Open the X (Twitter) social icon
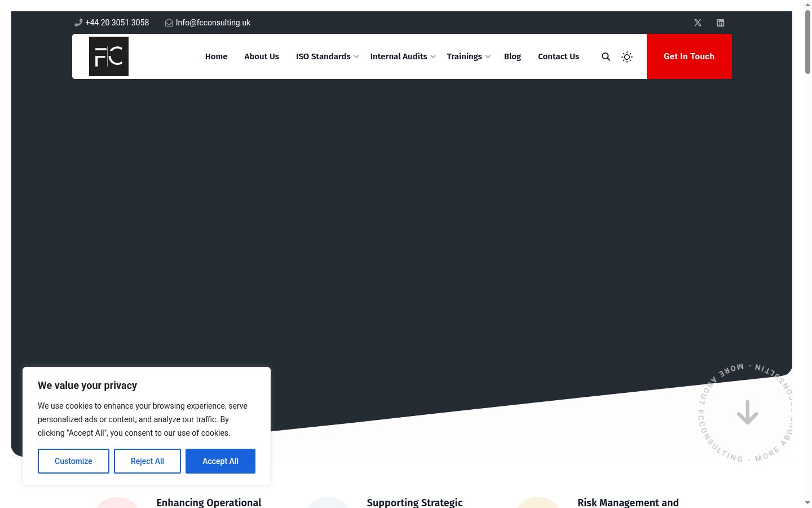Viewport: 812px width, 508px height. (x=698, y=23)
